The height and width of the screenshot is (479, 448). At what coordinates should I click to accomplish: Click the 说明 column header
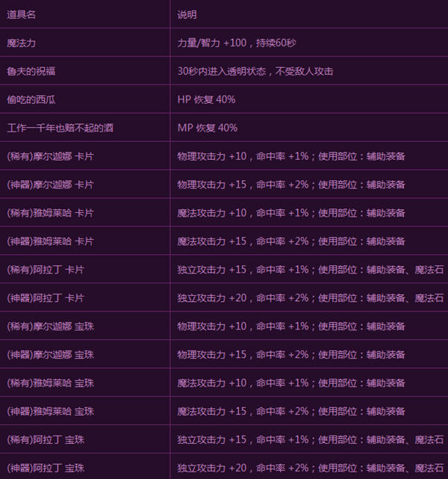pos(187,14)
